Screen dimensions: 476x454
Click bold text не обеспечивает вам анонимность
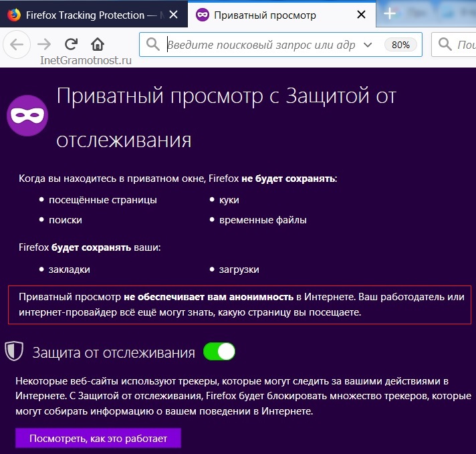[209, 297]
